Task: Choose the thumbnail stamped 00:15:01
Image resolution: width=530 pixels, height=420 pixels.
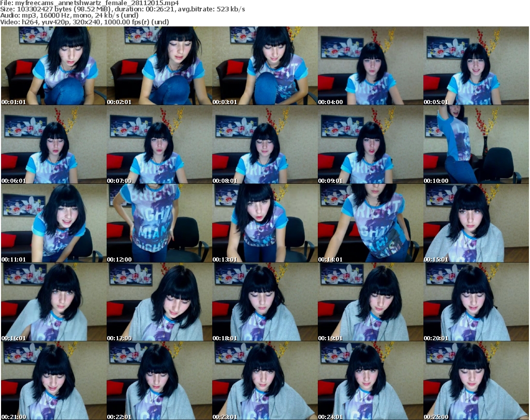Action: pyautogui.click(x=476, y=223)
